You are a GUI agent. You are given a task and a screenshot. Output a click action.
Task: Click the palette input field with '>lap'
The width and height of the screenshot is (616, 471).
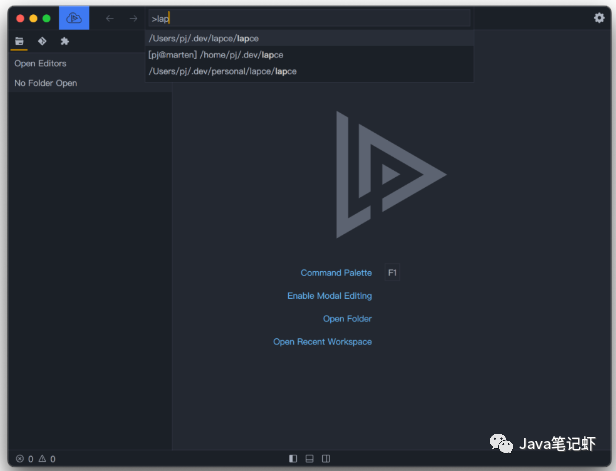pos(309,18)
